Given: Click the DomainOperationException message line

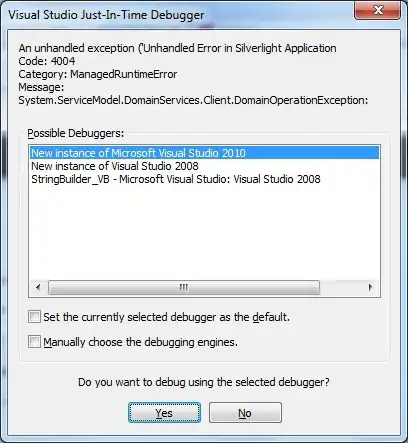Looking at the screenshot, I should [193, 100].
